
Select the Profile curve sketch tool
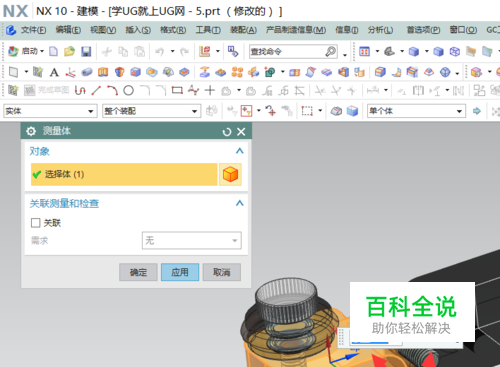tap(80, 90)
